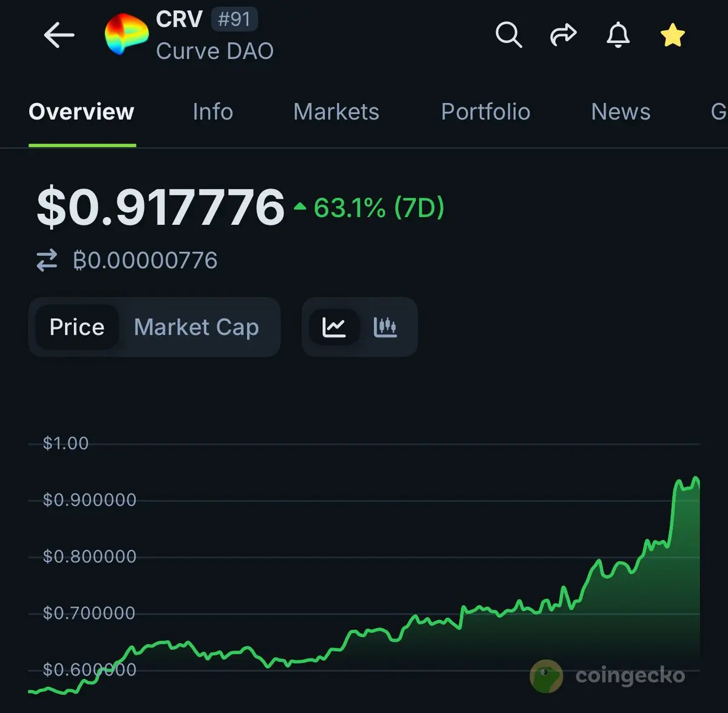Switch to candlestick chart view

pyautogui.click(x=385, y=327)
